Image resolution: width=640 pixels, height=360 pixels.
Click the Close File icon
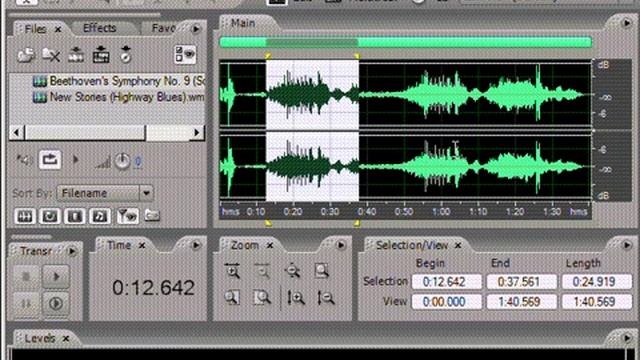(x=51, y=55)
